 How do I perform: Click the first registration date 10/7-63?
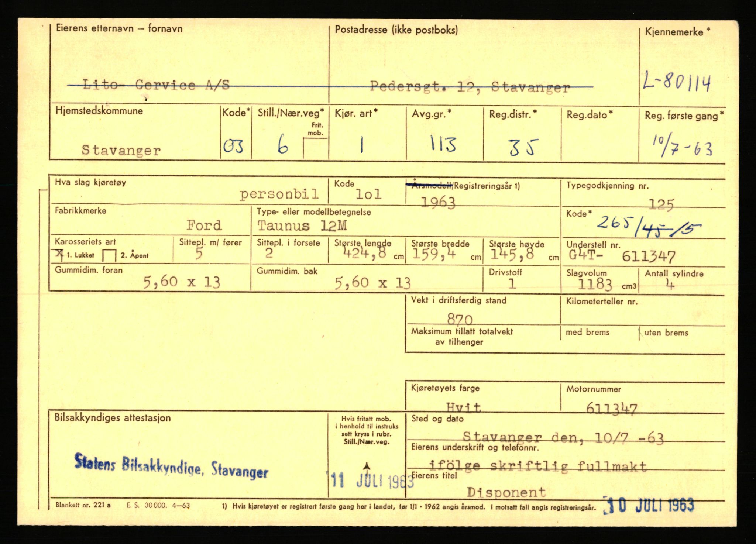tap(682, 145)
